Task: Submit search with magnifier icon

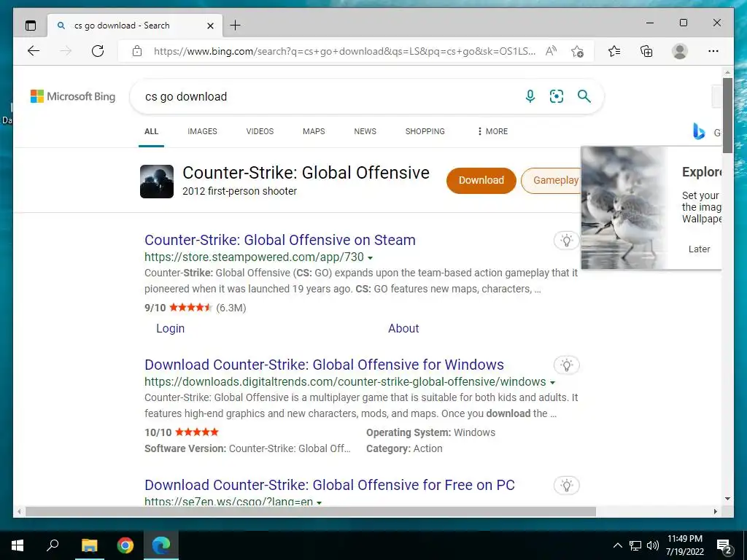Action: pyautogui.click(x=584, y=97)
